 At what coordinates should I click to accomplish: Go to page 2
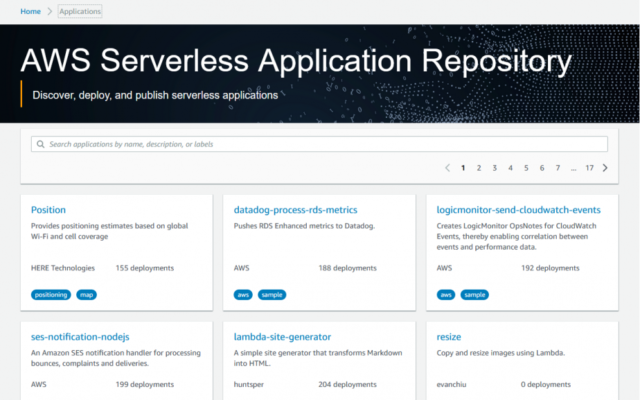click(479, 168)
